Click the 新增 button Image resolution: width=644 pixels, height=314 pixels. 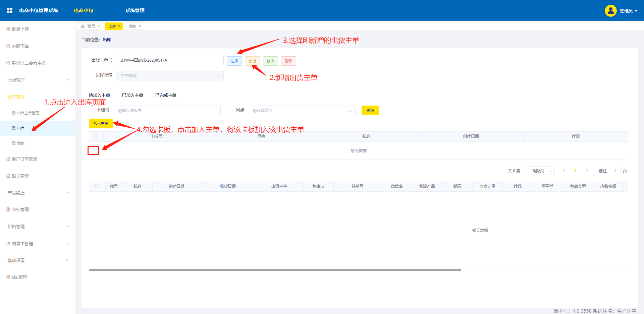coord(252,61)
